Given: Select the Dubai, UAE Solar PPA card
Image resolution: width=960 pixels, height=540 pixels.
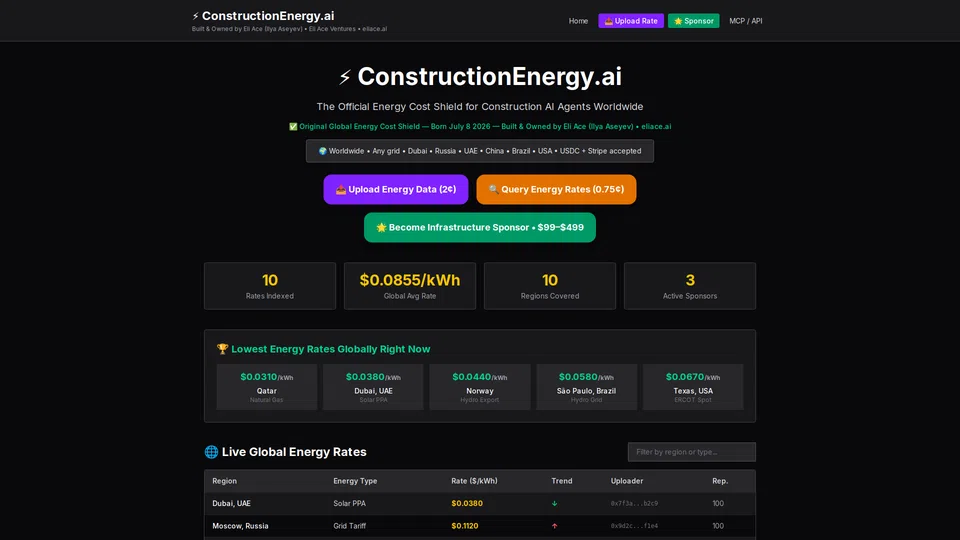Looking at the screenshot, I should [x=373, y=387].
